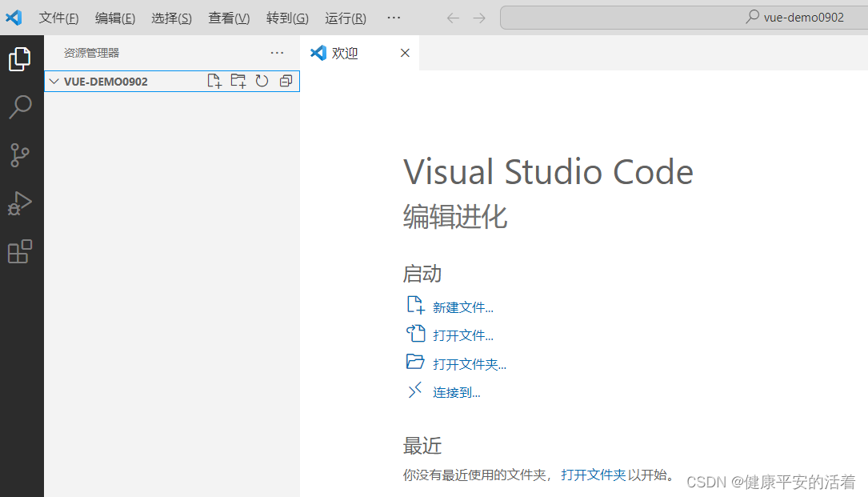The image size is (868, 497).
Task: Refresh the Explorer with the refresh icon
Action: pyautogui.click(x=262, y=80)
